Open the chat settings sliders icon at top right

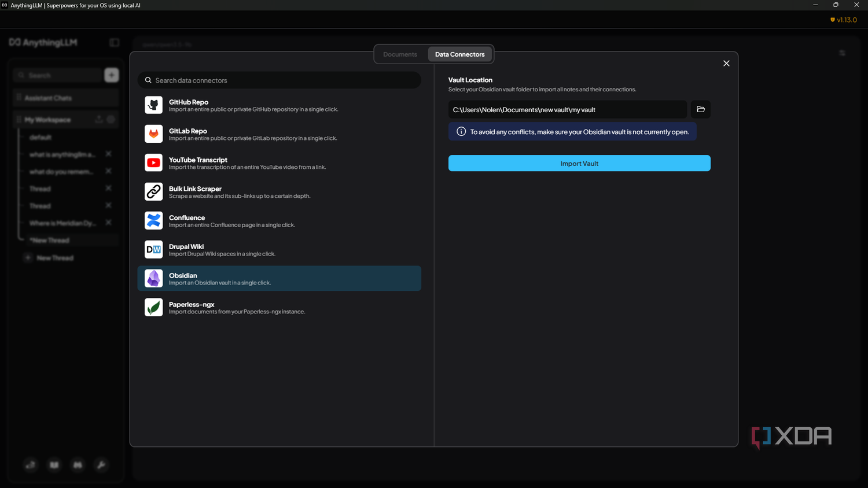842,53
